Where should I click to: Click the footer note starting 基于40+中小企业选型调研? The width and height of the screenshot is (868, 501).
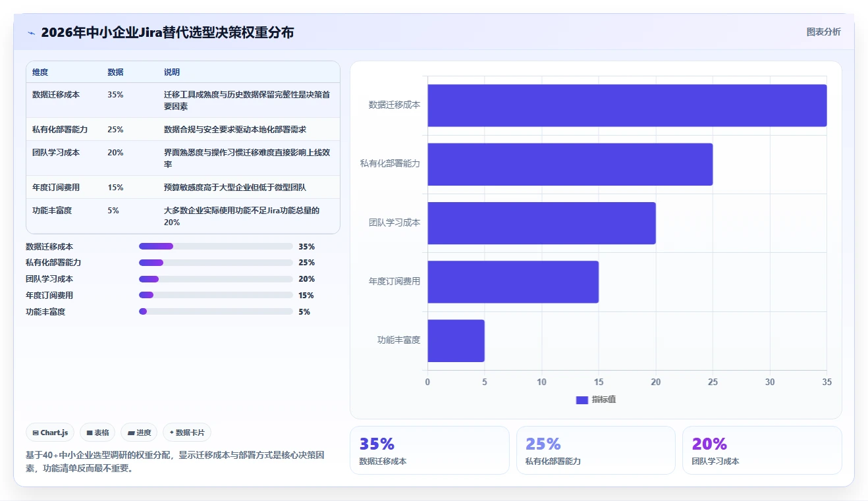[175, 462]
